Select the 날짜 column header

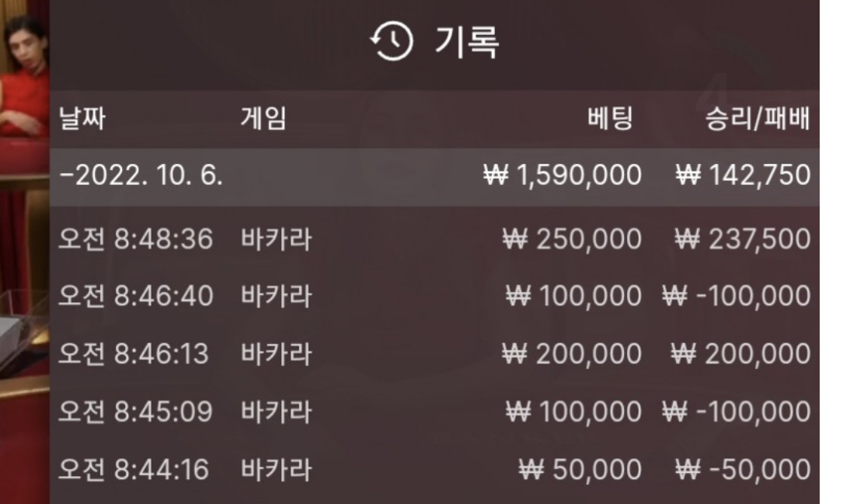click(82, 119)
